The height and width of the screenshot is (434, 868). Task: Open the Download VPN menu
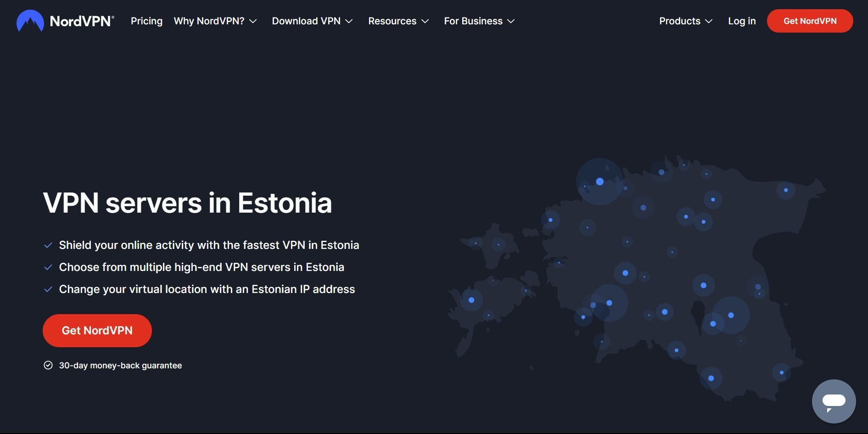tap(306, 21)
